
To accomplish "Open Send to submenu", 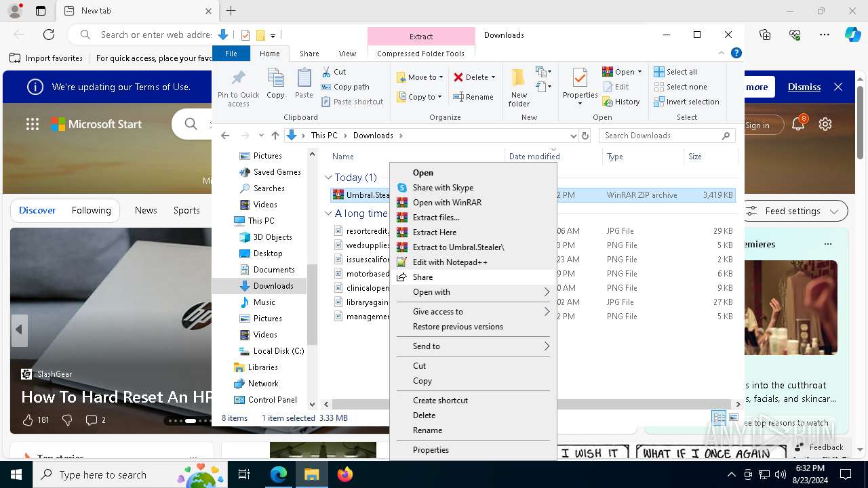I will tap(473, 346).
